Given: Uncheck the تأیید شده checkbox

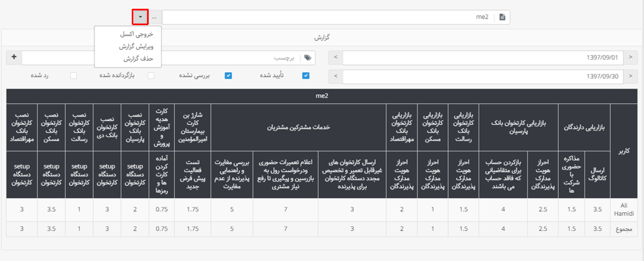Looking at the screenshot, I should (306, 76).
